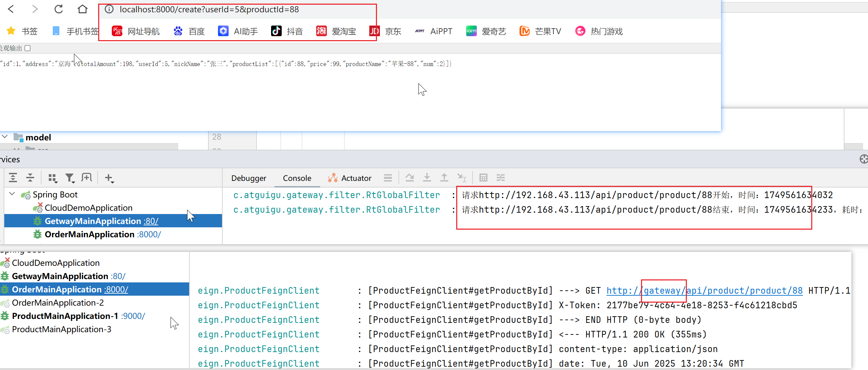Screen dimensions: 868x370
Task: Open the 爱淘宝 bookmark
Action: click(336, 31)
